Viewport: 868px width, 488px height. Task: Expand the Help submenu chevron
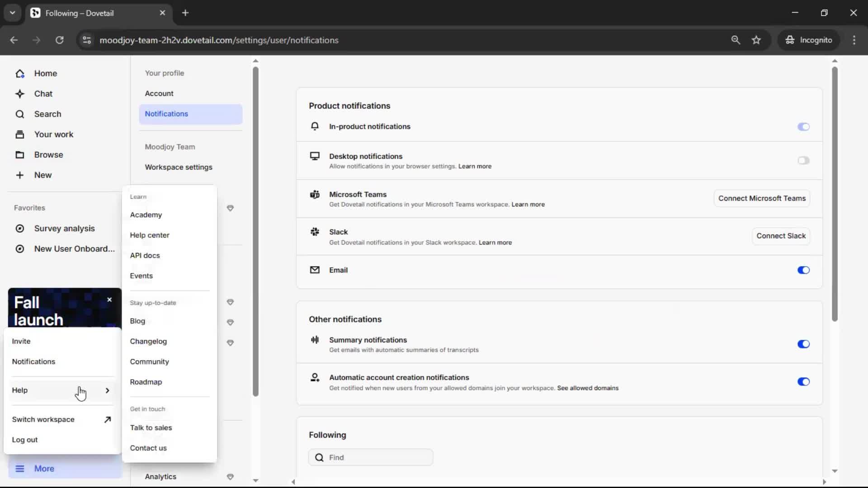pos(107,390)
